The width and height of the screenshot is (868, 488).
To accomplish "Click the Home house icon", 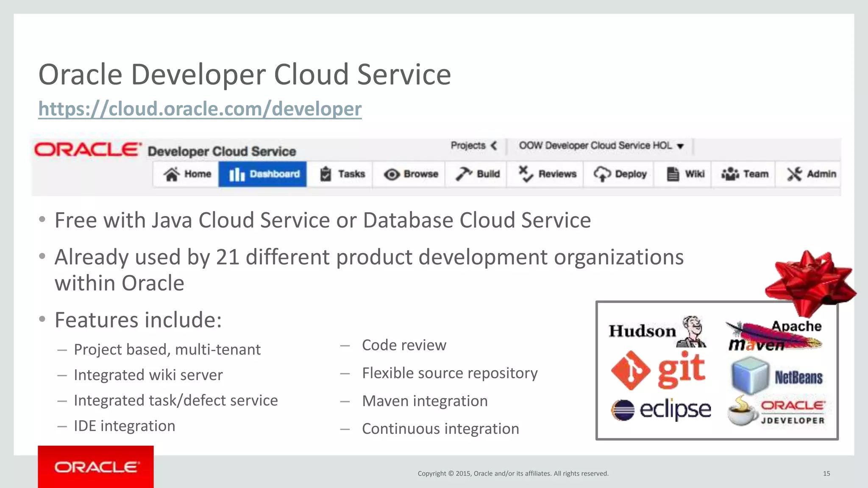I will click(x=172, y=174).
